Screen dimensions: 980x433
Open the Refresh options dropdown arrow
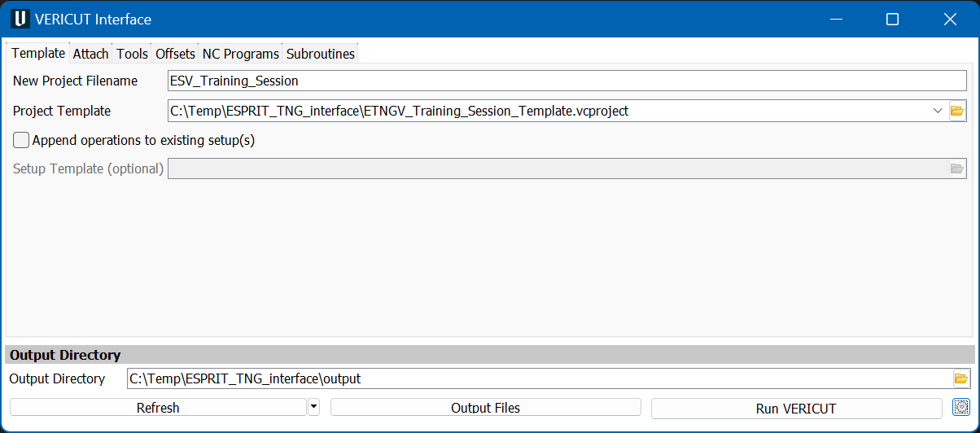point(314,407)
